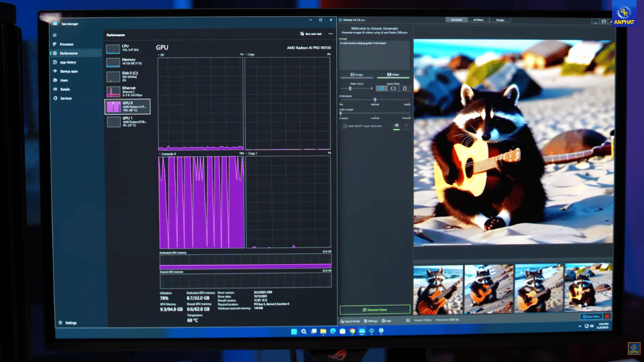The image size is (644, 362).
Task: Open the Compute 0 graph engine dropdown
Action: point(168,154)
